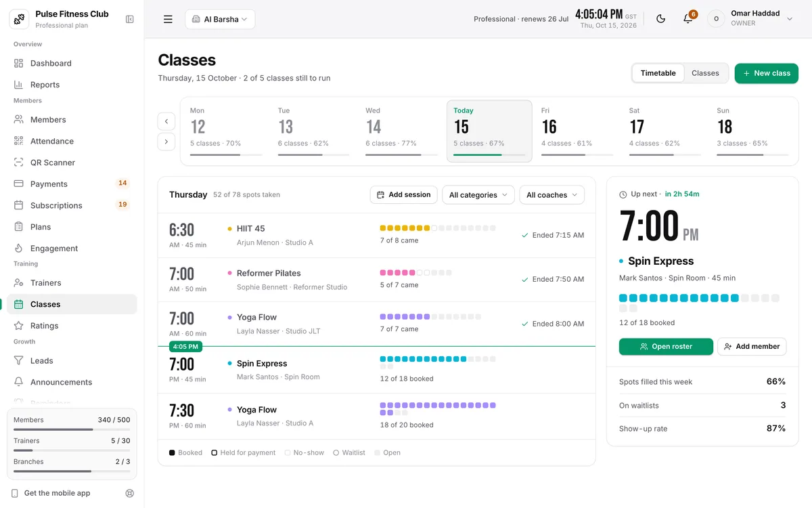This screenshot has width=812, height=508.
Task: Open Plans in sidebar
Action: pyautogui.click(x=72, y=227)
